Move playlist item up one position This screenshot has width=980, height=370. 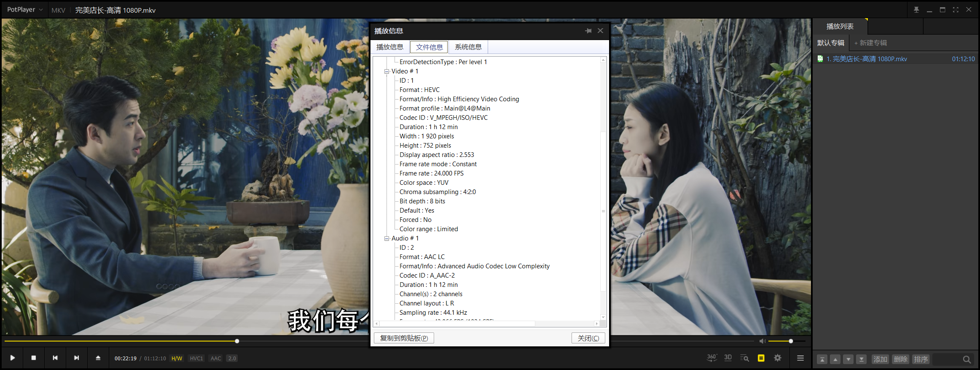[x=835, y=359]
